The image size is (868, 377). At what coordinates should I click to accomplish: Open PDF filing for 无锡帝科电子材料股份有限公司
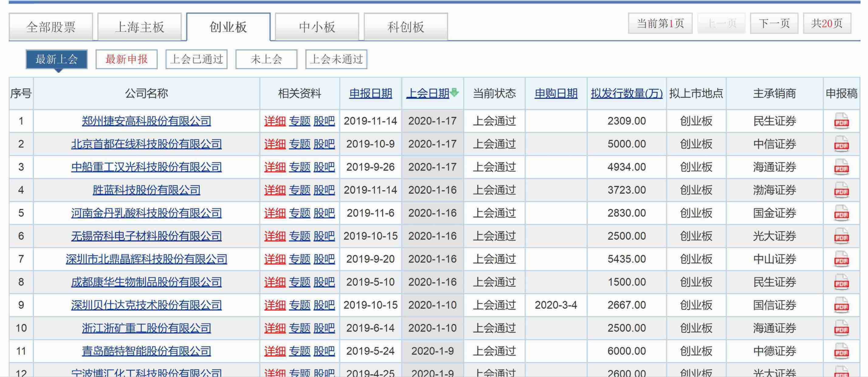pos(841,236)
